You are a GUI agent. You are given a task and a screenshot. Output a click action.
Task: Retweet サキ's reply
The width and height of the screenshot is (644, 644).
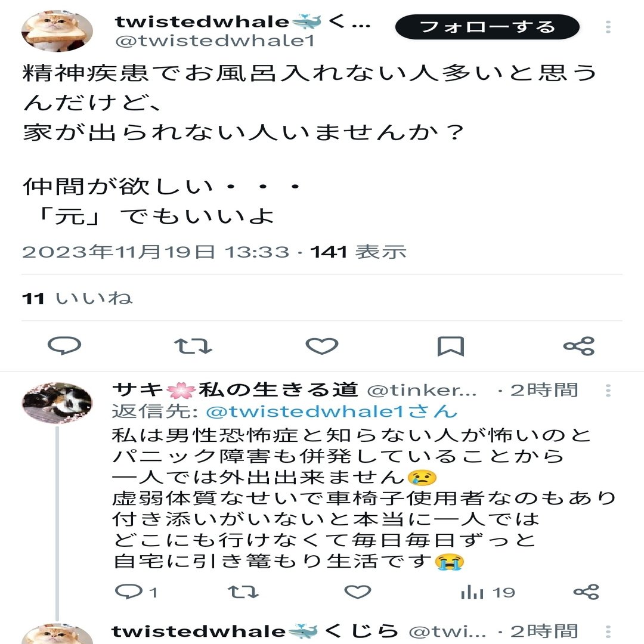pyautogui.click(x=243, y=592)
